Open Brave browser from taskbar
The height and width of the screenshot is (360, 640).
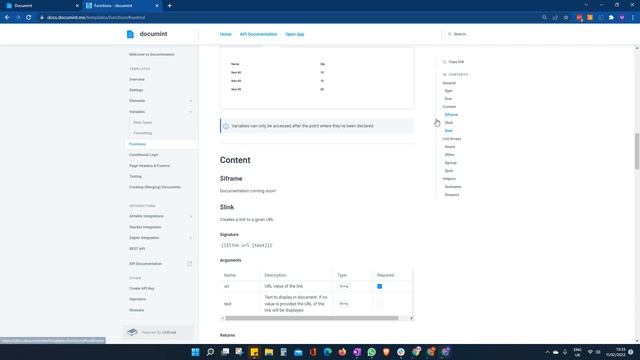386,352
